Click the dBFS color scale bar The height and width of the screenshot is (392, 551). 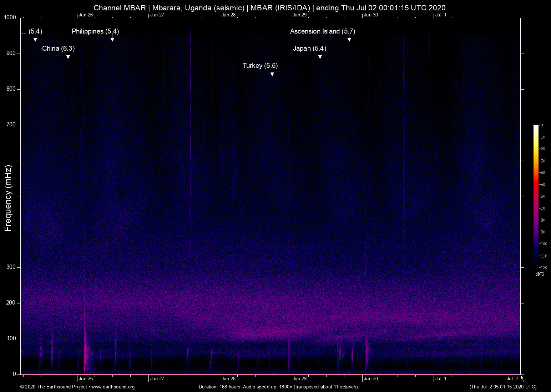(536, 196)
